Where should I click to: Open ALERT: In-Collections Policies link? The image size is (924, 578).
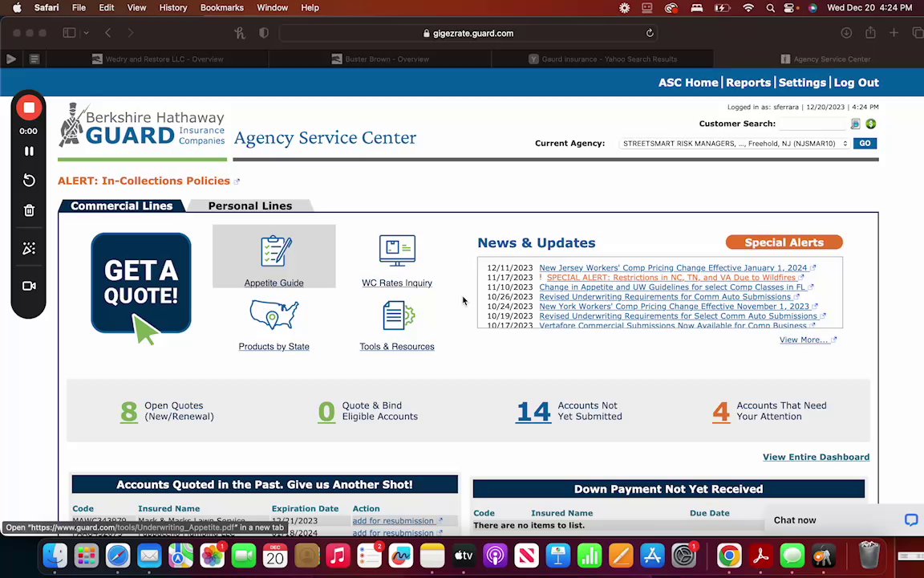pyautogui.click(x=144, y=181)
